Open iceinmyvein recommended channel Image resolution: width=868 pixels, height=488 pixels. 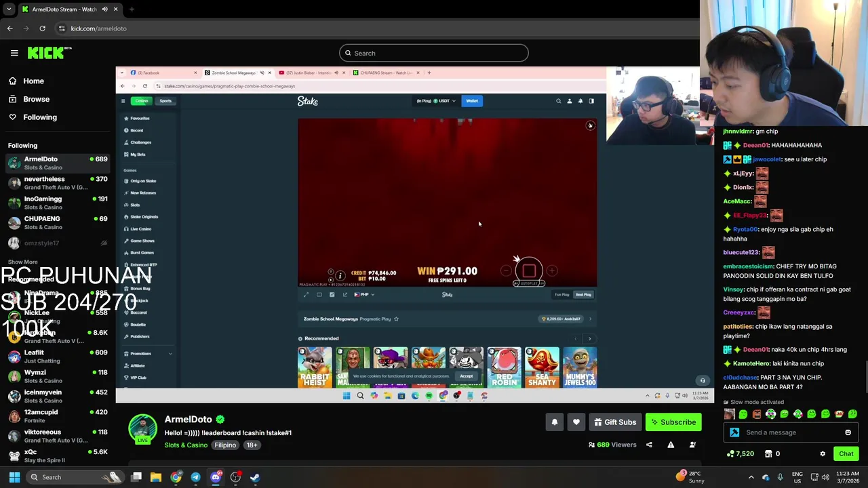[x=58, y=396]
